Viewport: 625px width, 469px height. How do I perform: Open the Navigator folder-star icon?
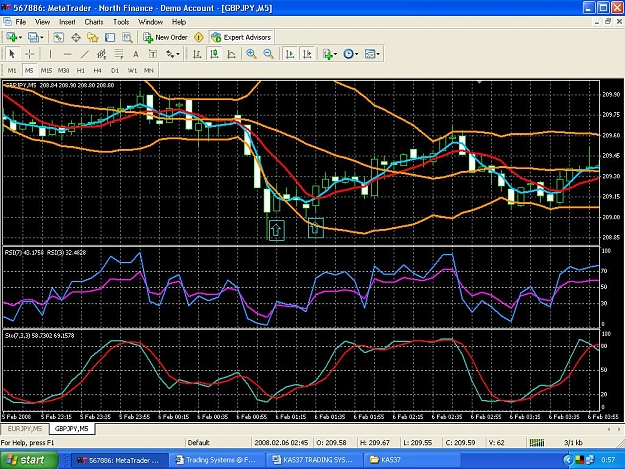[x=93, y=37]
